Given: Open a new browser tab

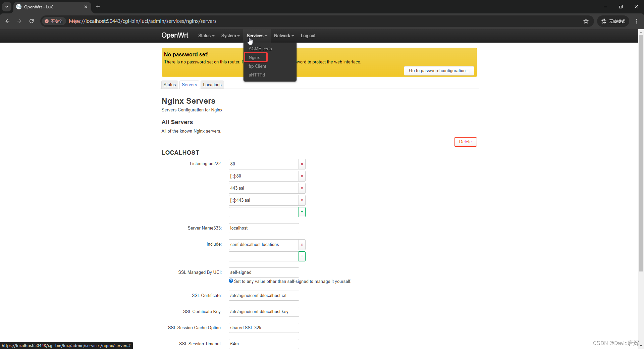Looking at the screenshot, I should 98,7.
